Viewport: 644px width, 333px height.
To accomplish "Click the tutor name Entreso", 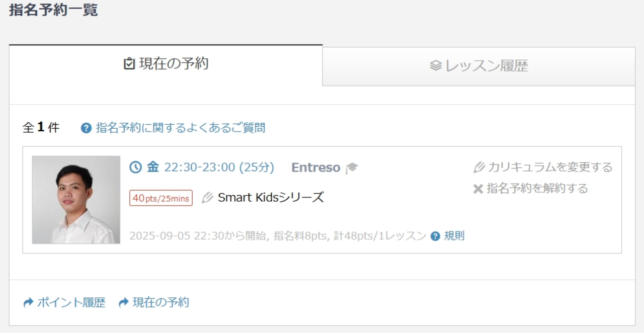I will pos(315,168).
